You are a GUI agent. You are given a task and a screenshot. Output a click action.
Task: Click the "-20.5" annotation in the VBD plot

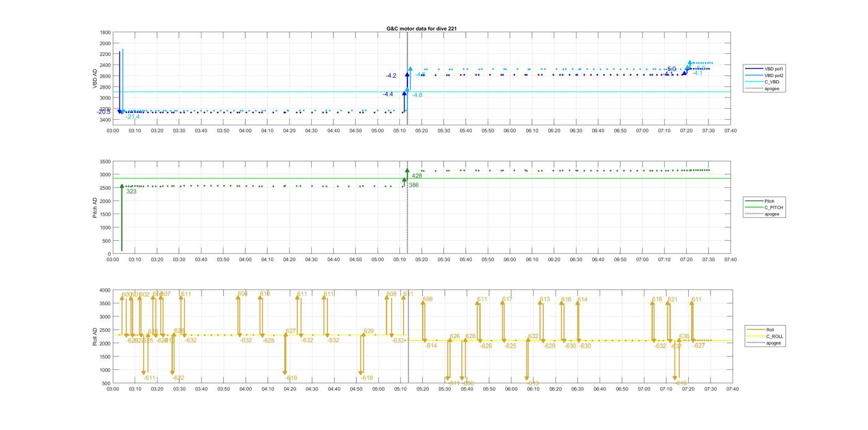[104, 112]
